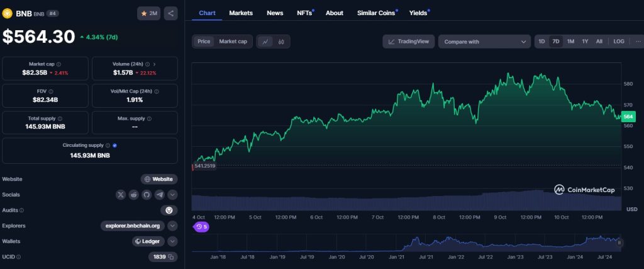
Task: Open the Similar Coins tab
Action: [376, 13]
